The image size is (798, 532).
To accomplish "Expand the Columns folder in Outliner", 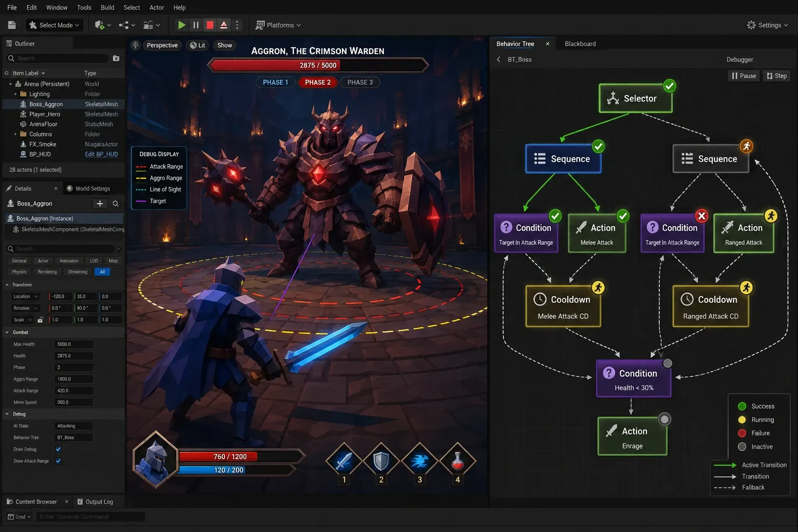I will (x=16, y=134).
